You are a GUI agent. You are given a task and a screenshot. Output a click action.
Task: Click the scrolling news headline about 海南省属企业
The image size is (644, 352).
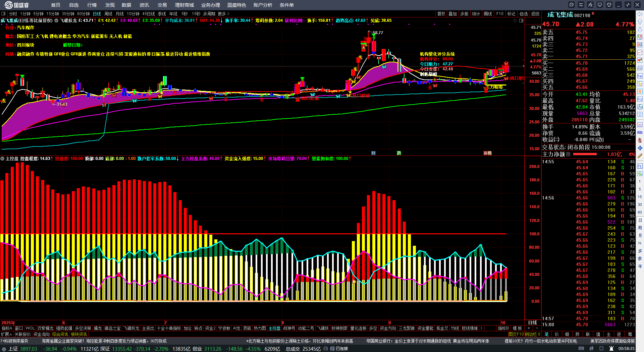[x=104, y=341]
